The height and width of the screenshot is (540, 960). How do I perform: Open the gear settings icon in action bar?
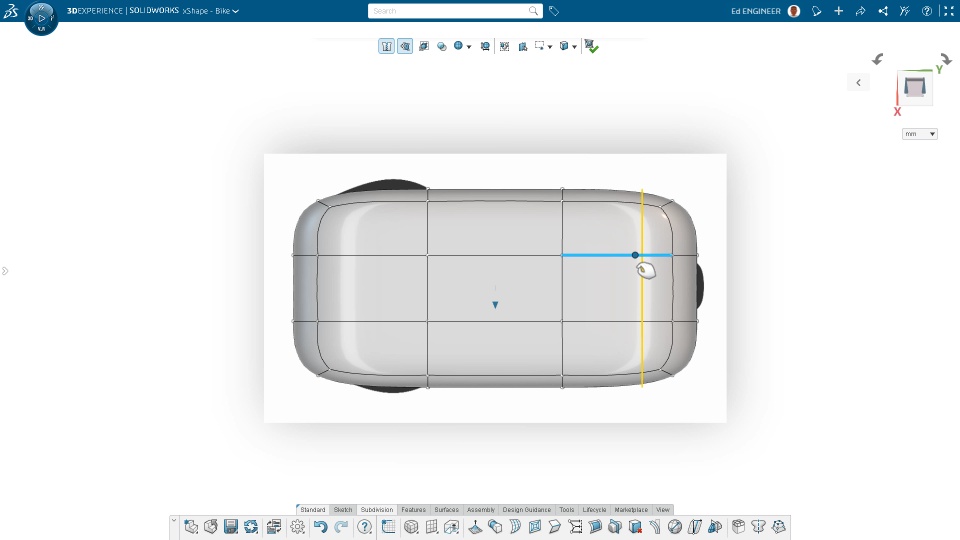(298, 527)
